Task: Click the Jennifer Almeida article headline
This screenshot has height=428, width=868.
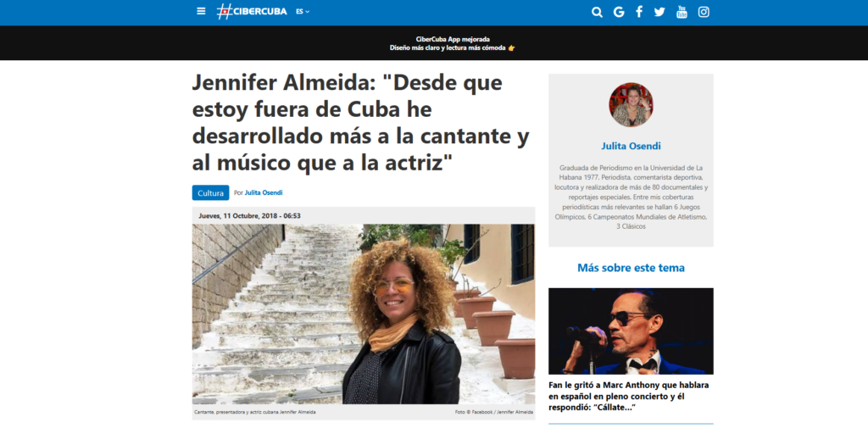Action: 360,124
